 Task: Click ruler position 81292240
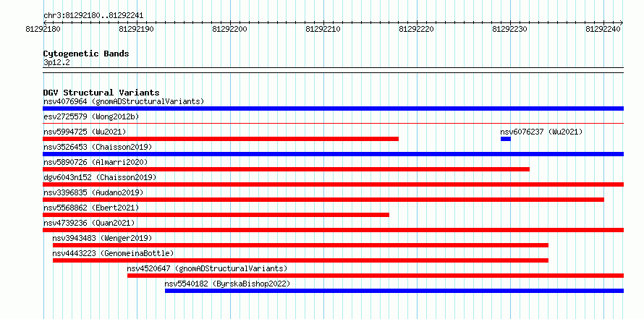[x=603, y=29]
